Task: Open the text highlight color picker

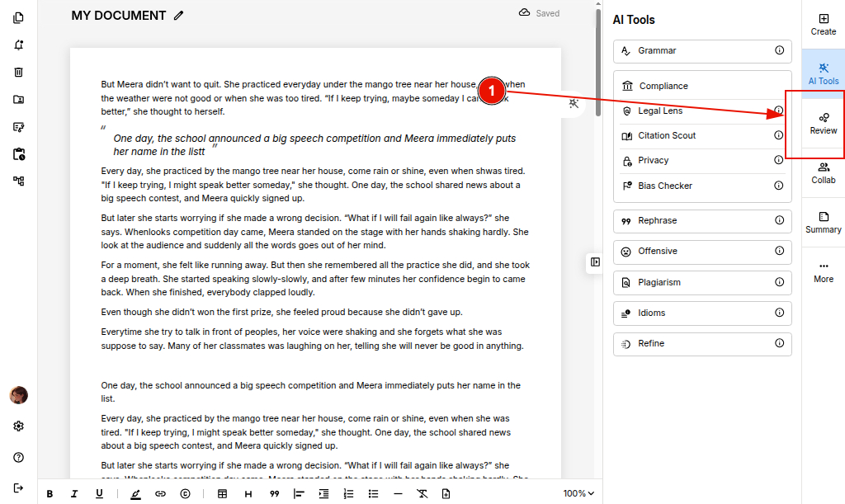Action: point(135,494)
